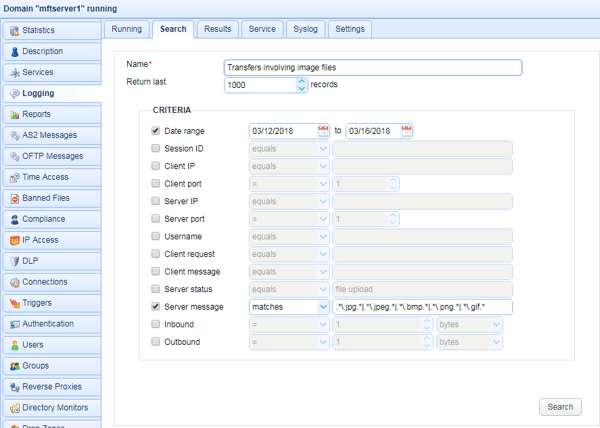This screenshot has height=428, width=600.
Task: Enable the Username checkbox
Action: 155,236
